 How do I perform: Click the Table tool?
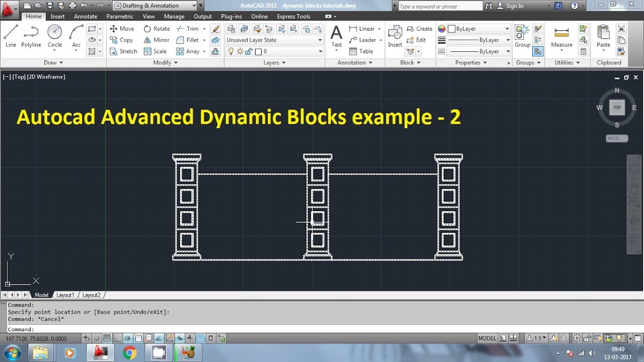(361, 51)
